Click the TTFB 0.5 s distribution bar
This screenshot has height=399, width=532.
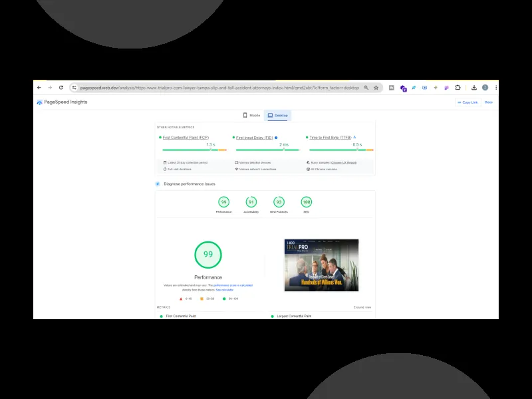(x=341, y=150)
